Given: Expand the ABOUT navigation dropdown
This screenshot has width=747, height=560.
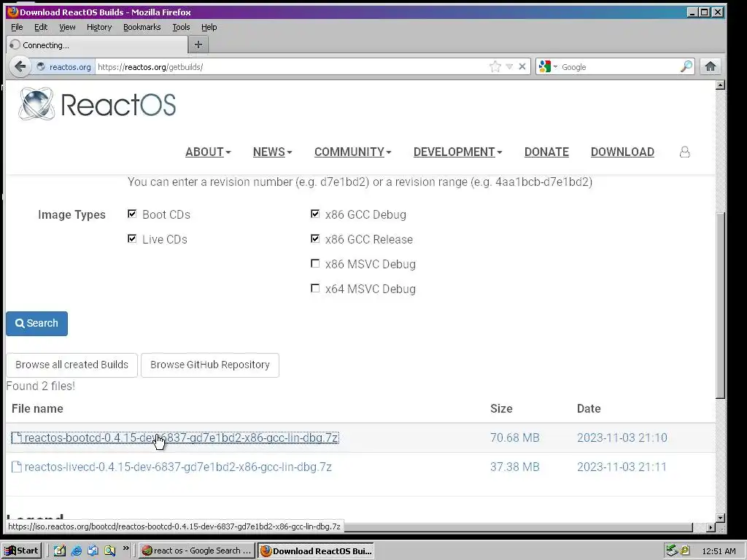Looking at the screenshot, I should [x=208, y=152].
